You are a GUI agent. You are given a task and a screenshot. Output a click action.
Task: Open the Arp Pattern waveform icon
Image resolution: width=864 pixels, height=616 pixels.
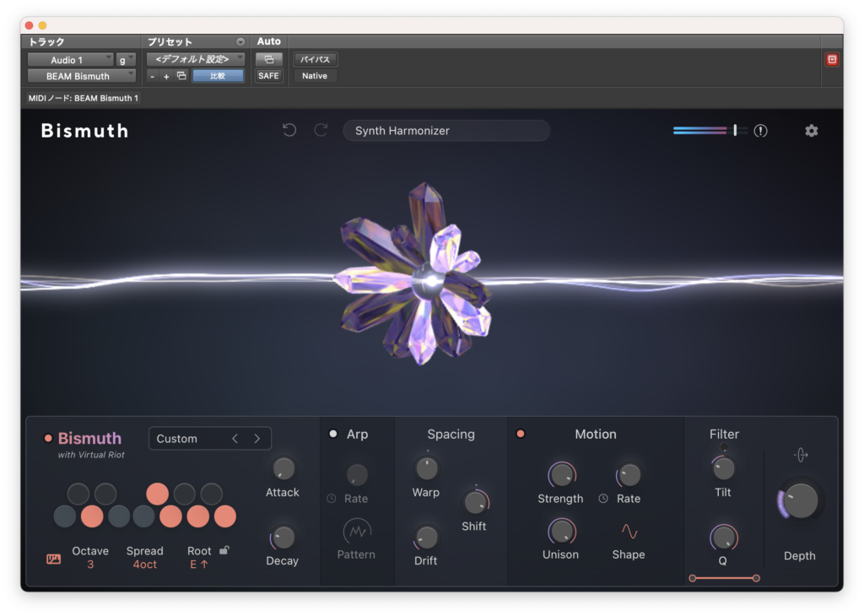[x=357, y=531]
